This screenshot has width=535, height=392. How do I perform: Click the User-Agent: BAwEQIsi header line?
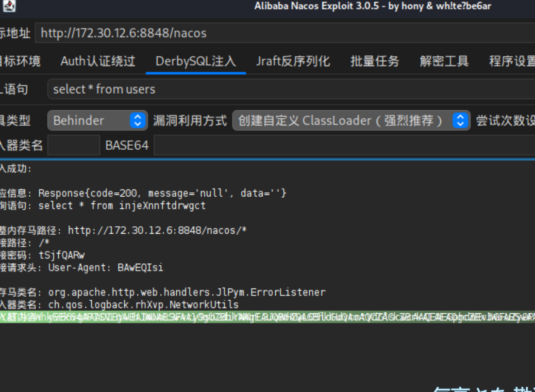click(x=105, y=268)
